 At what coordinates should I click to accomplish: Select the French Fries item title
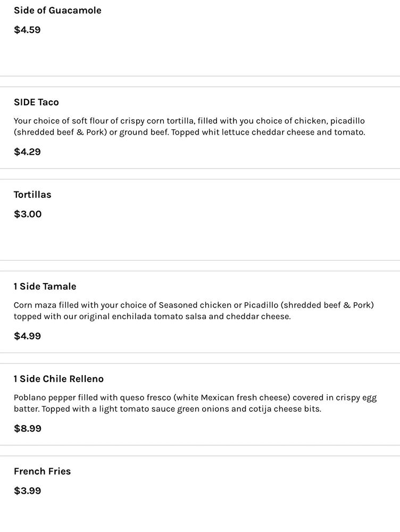[42, 471]
